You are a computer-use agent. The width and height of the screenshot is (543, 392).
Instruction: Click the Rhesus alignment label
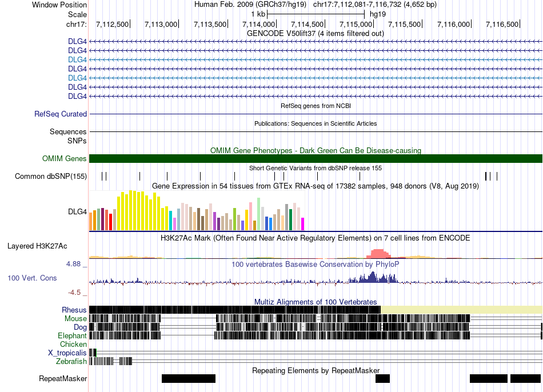click(74, 310)
